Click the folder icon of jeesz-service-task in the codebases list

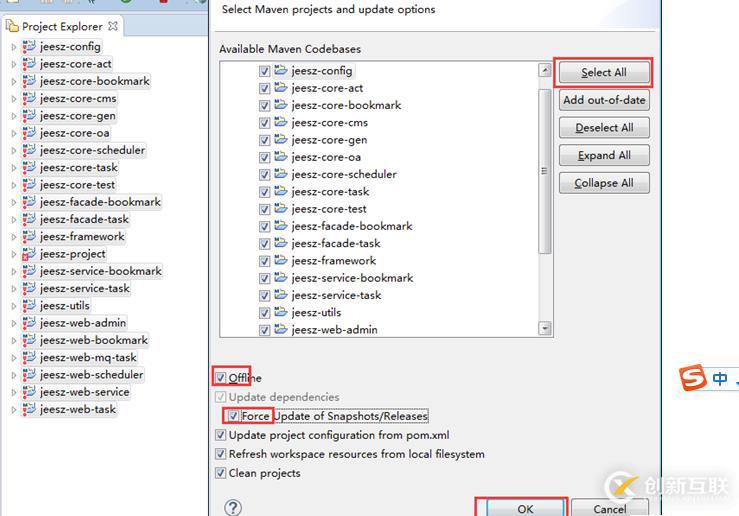click(281, 295)
